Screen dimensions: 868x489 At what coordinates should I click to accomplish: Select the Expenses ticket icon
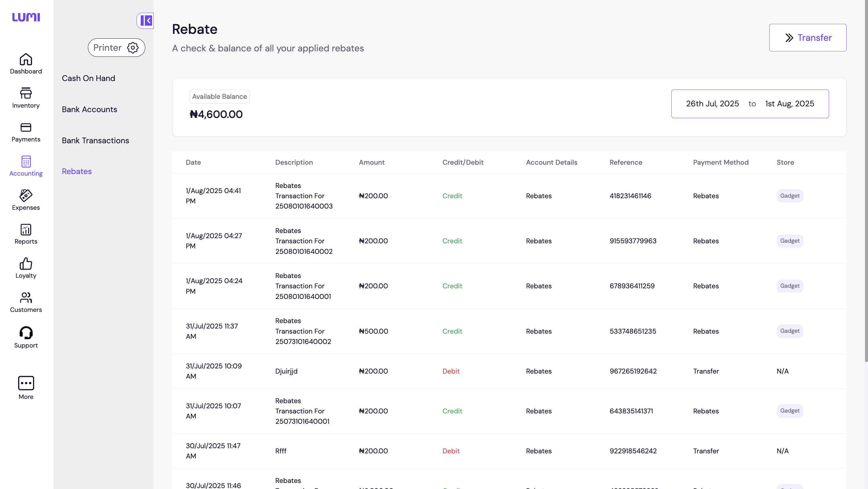pyautogui.click(x=26, y=196)
